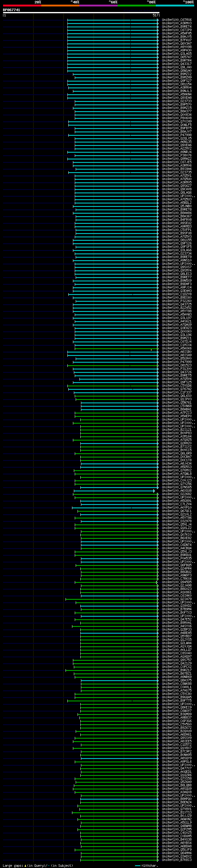The width and height of the screenshot is (197, 868).
Task: Select the UniRef100_B9MZI2 label
Action: point(176,74)
